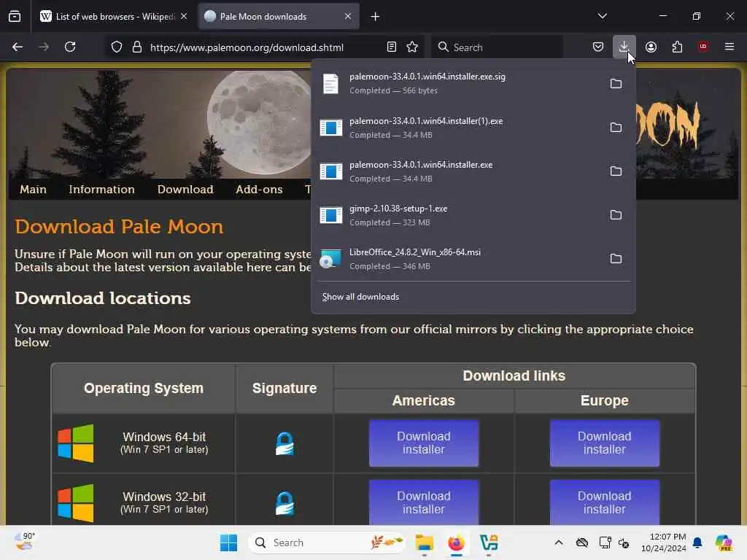The image size is (747, 560).
Task: Close the Wikipedia browsers tab
Action: (184, 16)
